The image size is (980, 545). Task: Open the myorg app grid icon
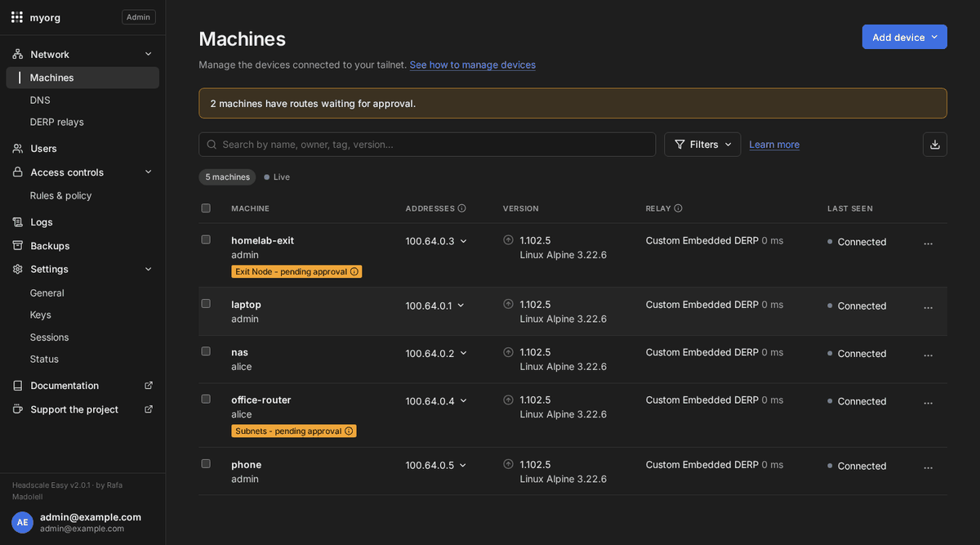tap(17, 17)
